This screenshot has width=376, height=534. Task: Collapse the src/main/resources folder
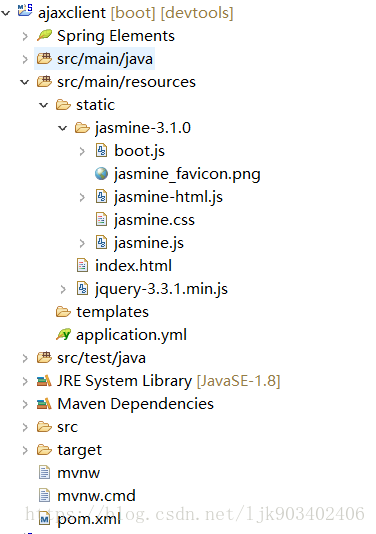(x=25, y=82)
